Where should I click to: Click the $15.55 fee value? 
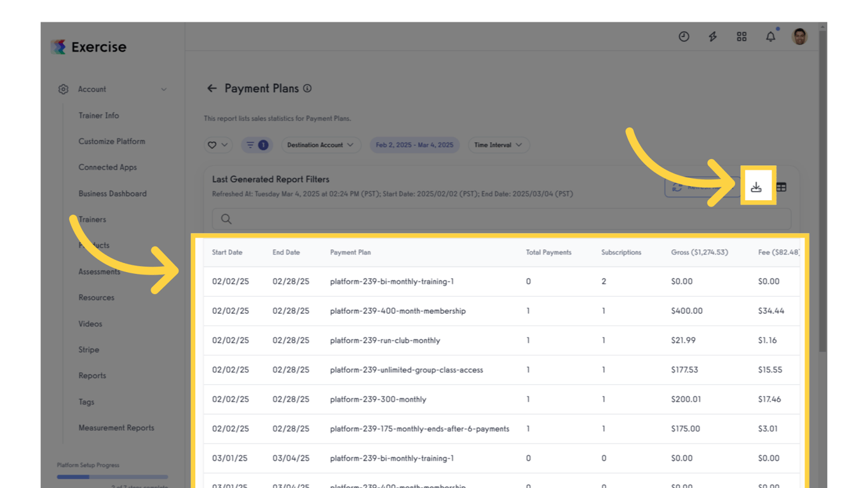pos(770,370)
